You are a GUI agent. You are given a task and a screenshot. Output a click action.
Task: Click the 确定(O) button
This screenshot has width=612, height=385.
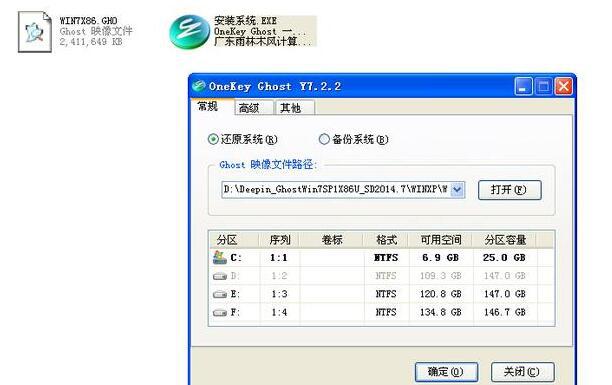coord(446,372)
